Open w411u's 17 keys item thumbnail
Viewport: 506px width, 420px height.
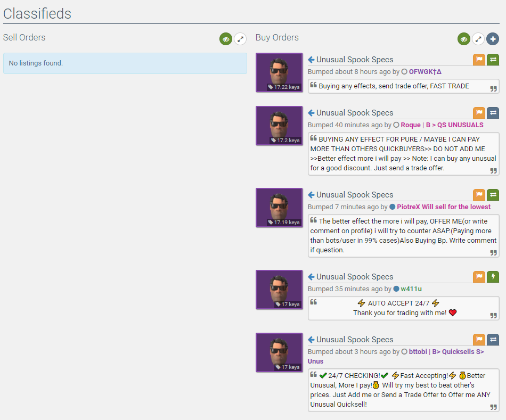tap(279, 290)
